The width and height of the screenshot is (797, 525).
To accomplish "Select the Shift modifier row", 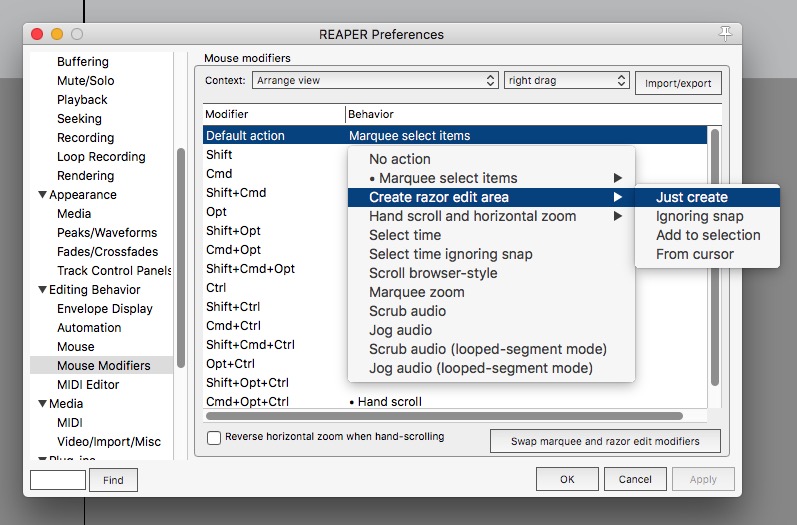I will point(274,155).
